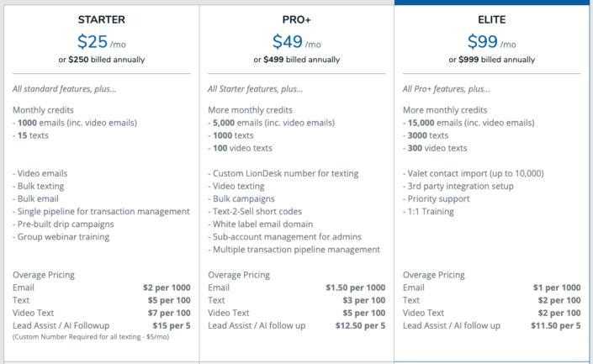Image resolution: width=593 pixels, height=364 pixels.
Task: Click the $49 /mo Pro+ price
Action: pyautogui.click(x=296, y=41)
